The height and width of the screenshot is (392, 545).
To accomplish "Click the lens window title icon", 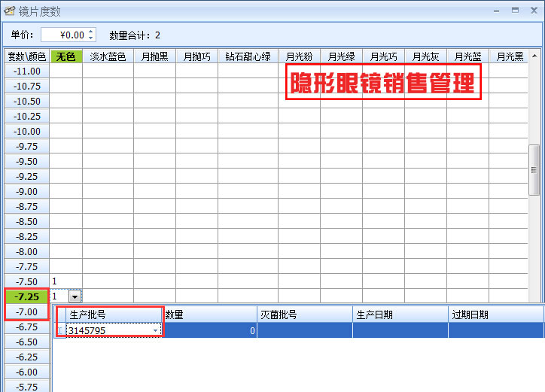I will [x=10, y=11].
